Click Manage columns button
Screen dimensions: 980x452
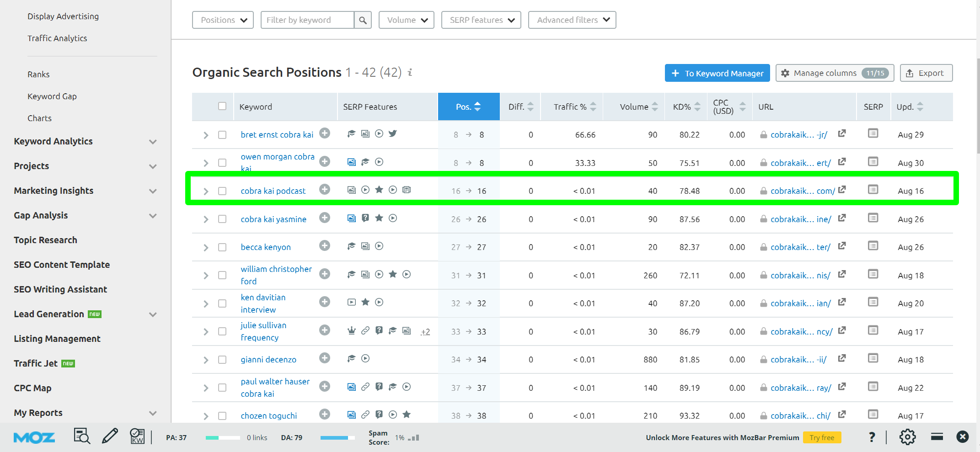[835, 73]
